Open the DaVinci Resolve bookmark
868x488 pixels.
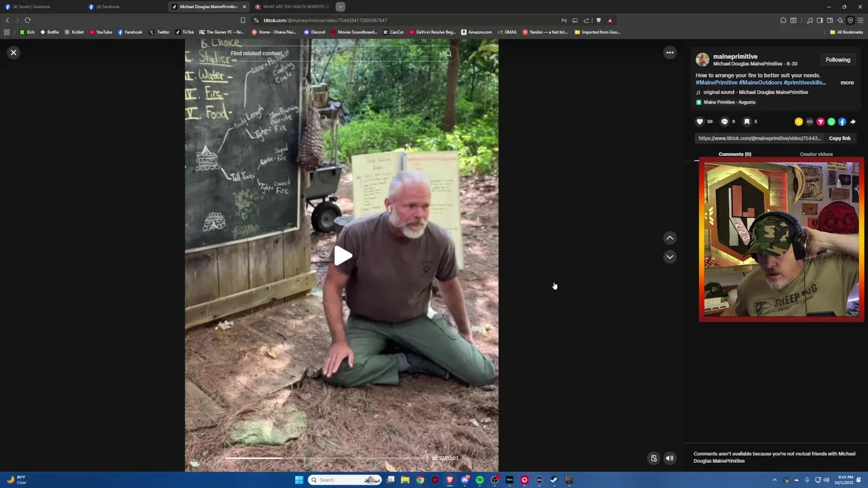coord(432,32)
